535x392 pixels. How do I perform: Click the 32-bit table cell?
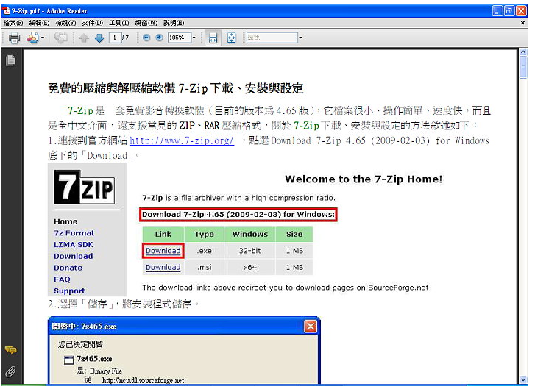(x=249, y=251)
